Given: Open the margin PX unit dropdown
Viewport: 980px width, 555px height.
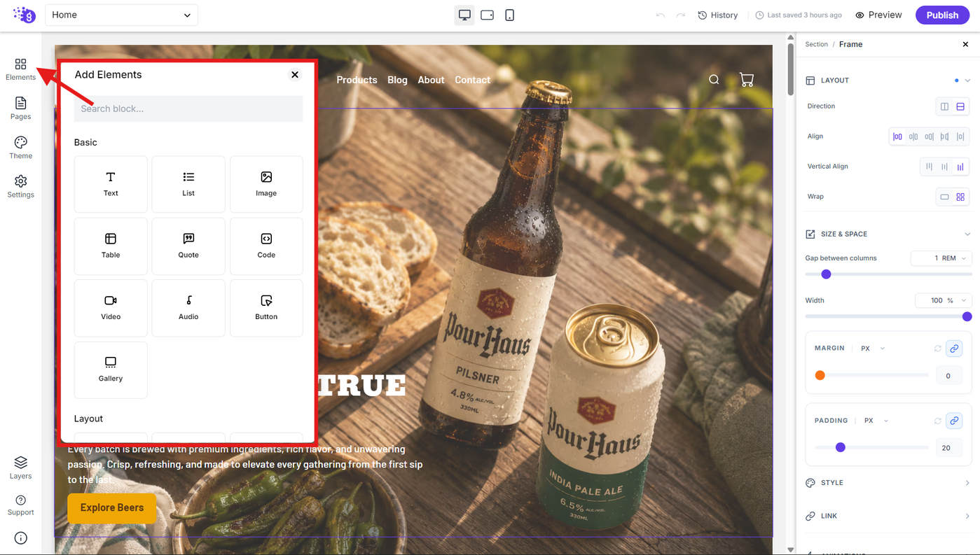Looking at the screenshot, I should click(873, 349).
